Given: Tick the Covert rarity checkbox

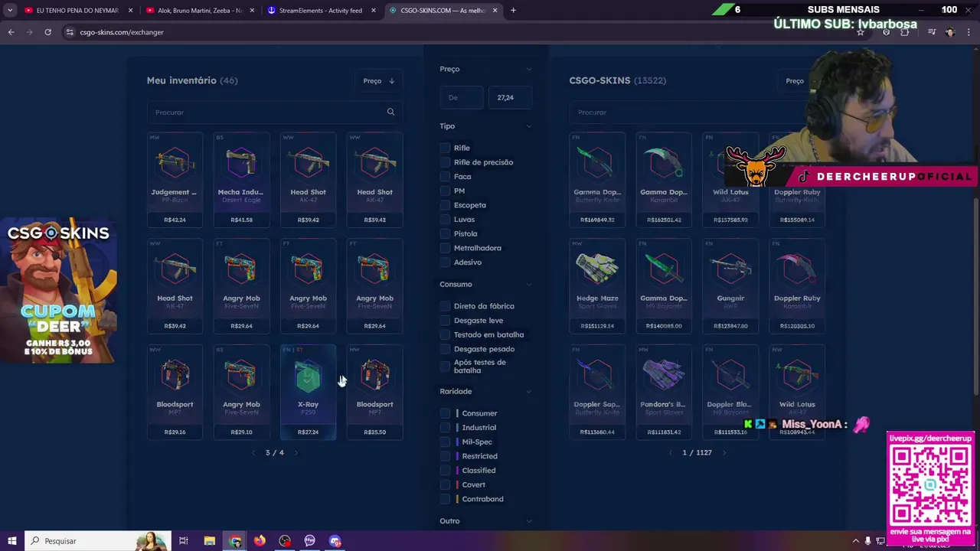Looking at the screenshot, I should [445, 485].
